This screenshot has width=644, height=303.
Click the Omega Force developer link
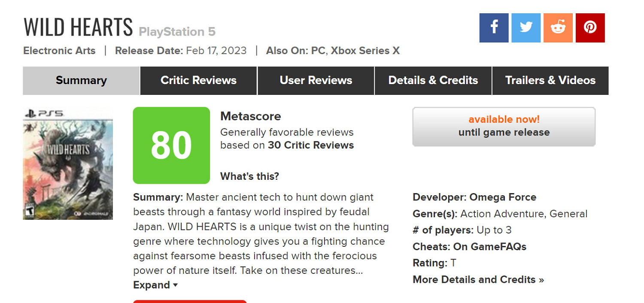[503, 197]
